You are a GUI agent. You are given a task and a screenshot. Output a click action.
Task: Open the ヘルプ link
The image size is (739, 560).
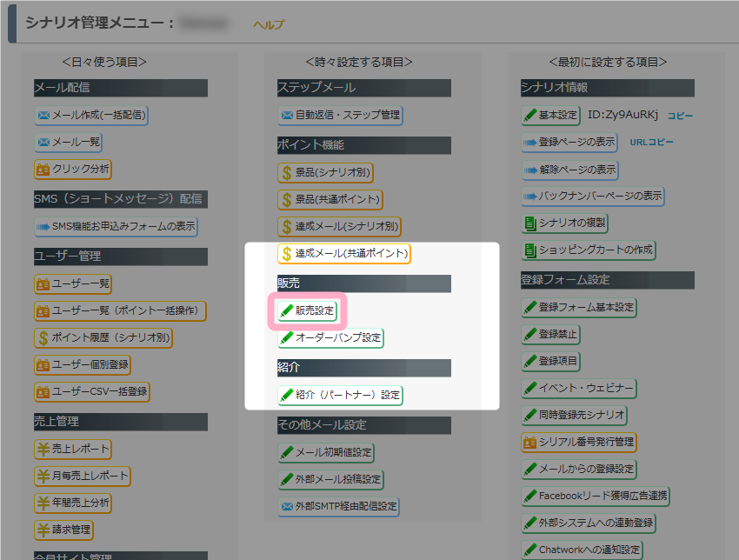click(268, 24)
